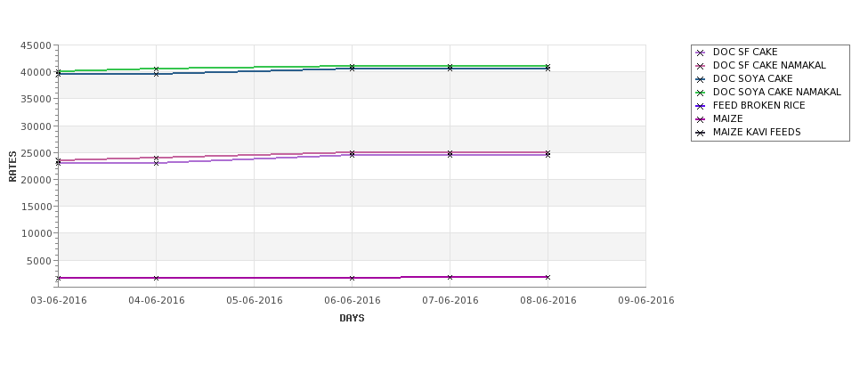Click the RATES axis title
This screenshot has width=868, height=382.
pyautogui.click(x=13, y=166)
